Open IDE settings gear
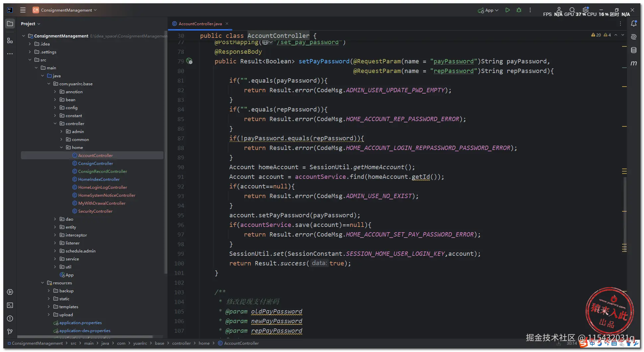The width and height of the screenshot is (644, 352). pos(586,10)
